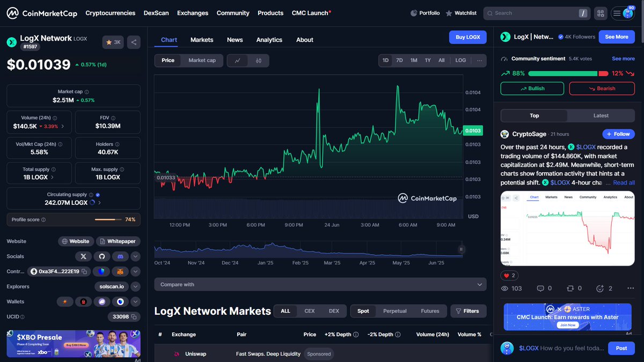Screen dimensions: 644x362
Task: Toggle chart to Market cap view
Action: click(x=202, y=61)
